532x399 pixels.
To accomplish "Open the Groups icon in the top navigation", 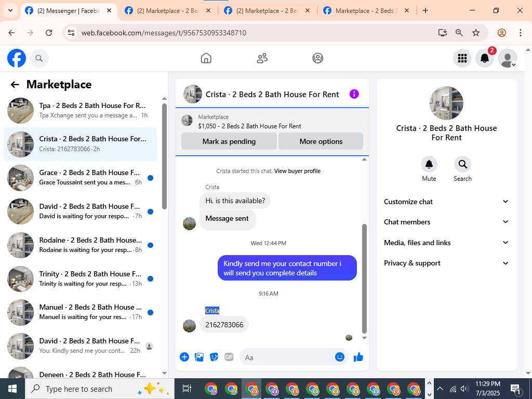I will point(317,58).
